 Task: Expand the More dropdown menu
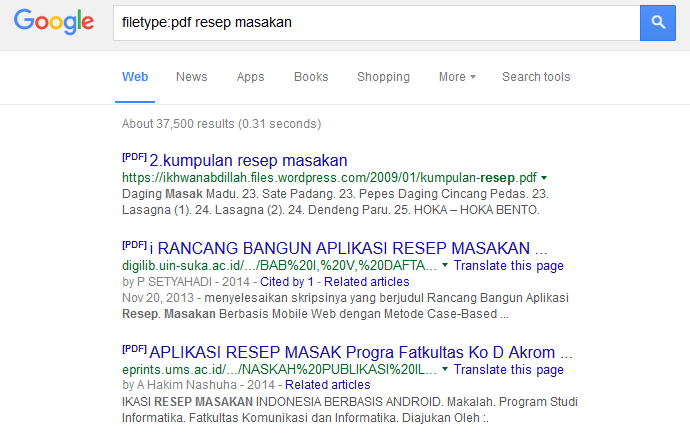pos(457,77)
